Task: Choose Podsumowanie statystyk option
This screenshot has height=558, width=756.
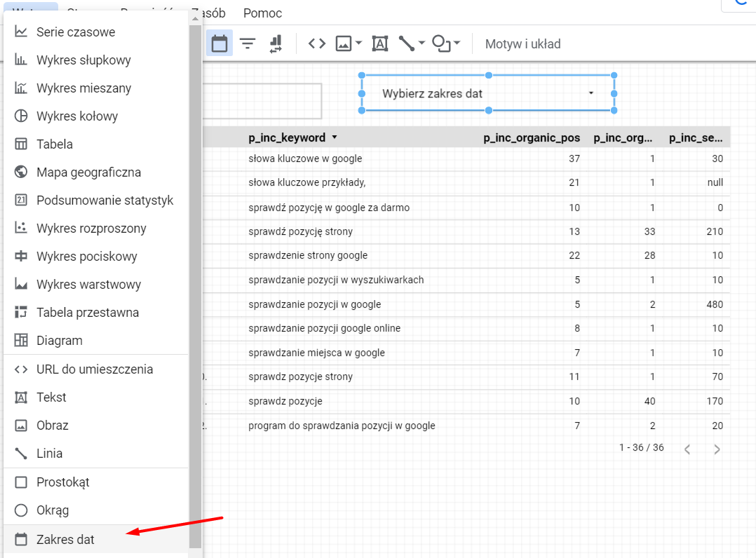Action: (x=95, y=200)
